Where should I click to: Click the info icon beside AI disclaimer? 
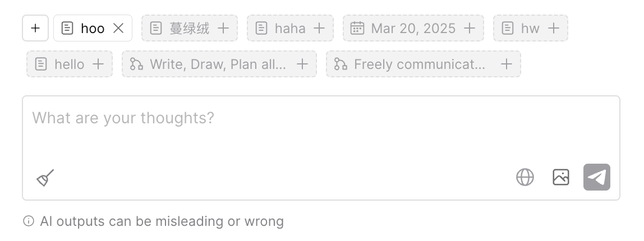pos(29,221)
